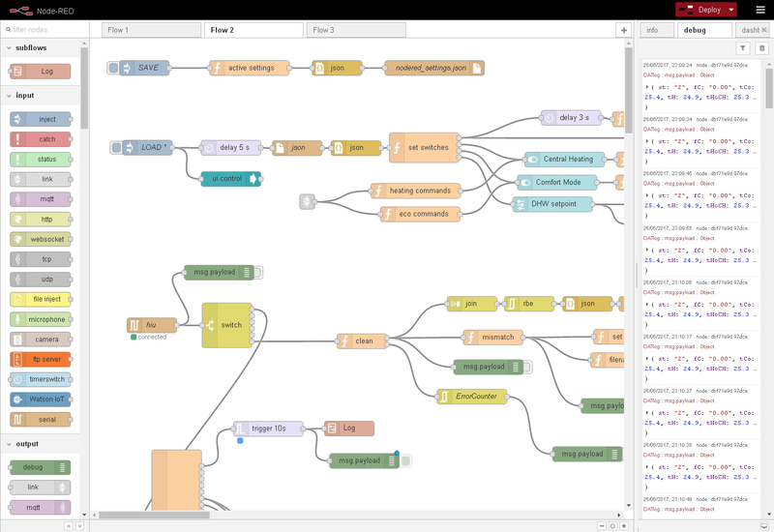Zoom in the canvas with plus button
The width and height of the screenshot is (774, 532).
coord(624,526)
